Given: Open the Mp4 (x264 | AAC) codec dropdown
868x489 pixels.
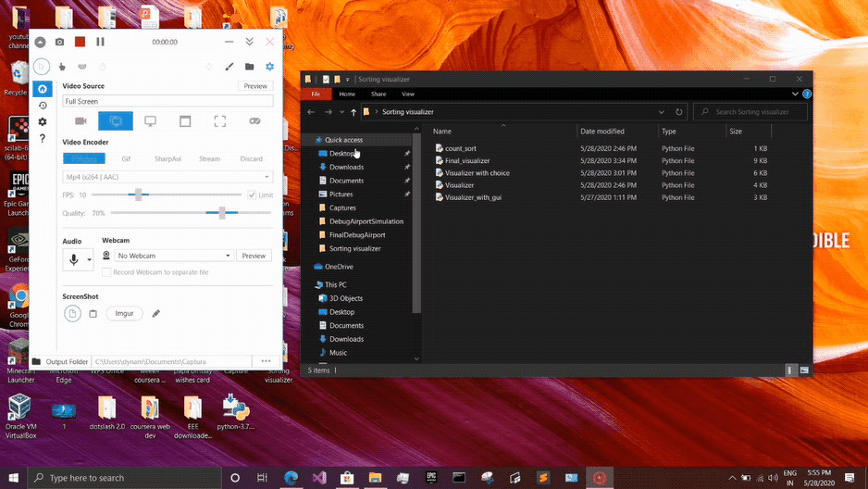Looking at the screenshot, I should (x=167, y=177).
